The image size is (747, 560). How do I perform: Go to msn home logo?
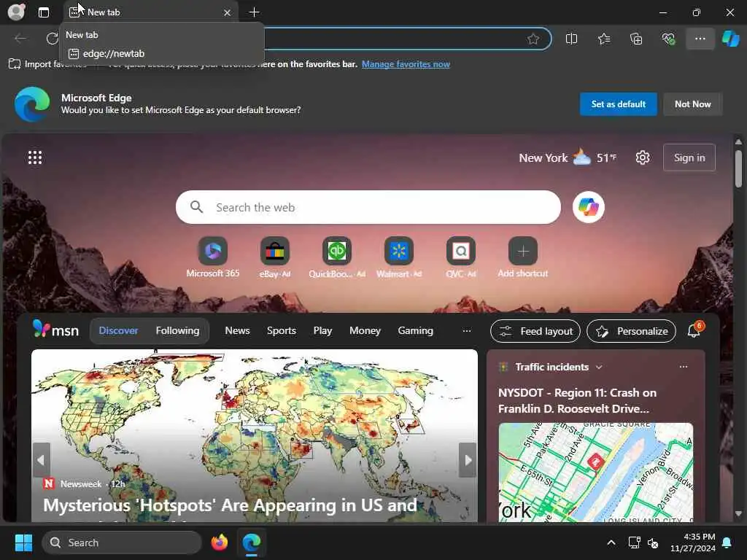(55, 330)
